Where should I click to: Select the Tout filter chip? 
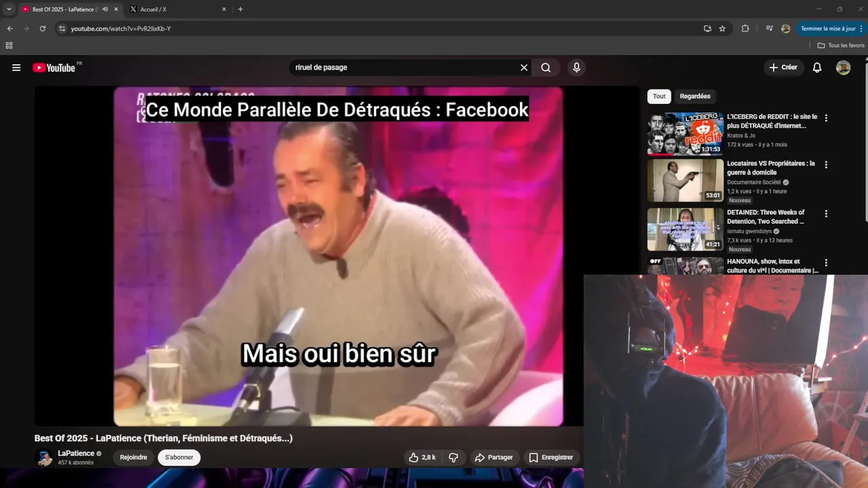(659, 96)
